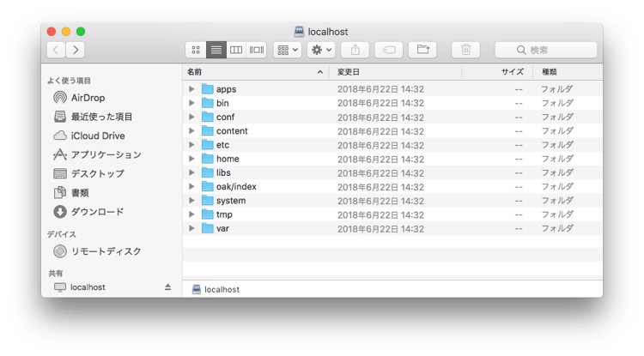Go forward with the right chevron
This screenshot has width=644, height=356.
[x=76, y=50]
